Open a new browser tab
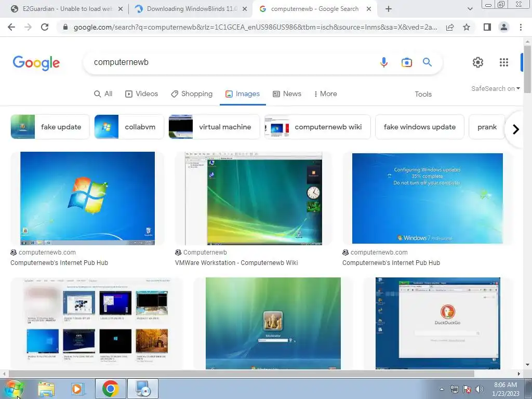The width and height of the screenshot is (532, 399). point(389,9)
